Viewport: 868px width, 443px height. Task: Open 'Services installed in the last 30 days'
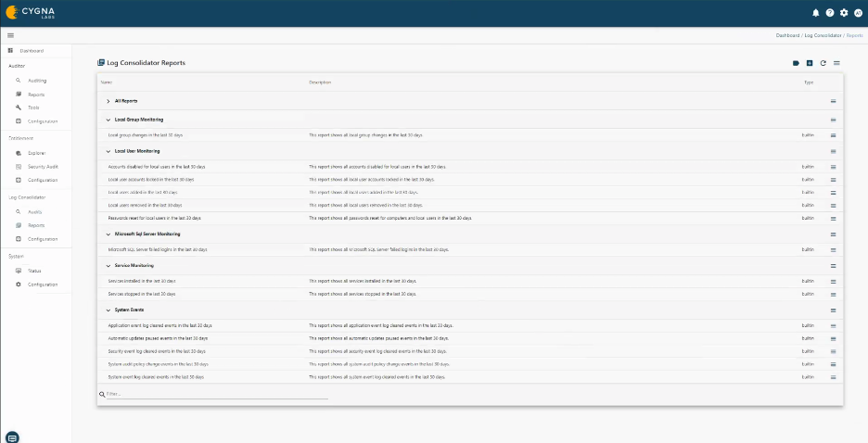(142, 282)
